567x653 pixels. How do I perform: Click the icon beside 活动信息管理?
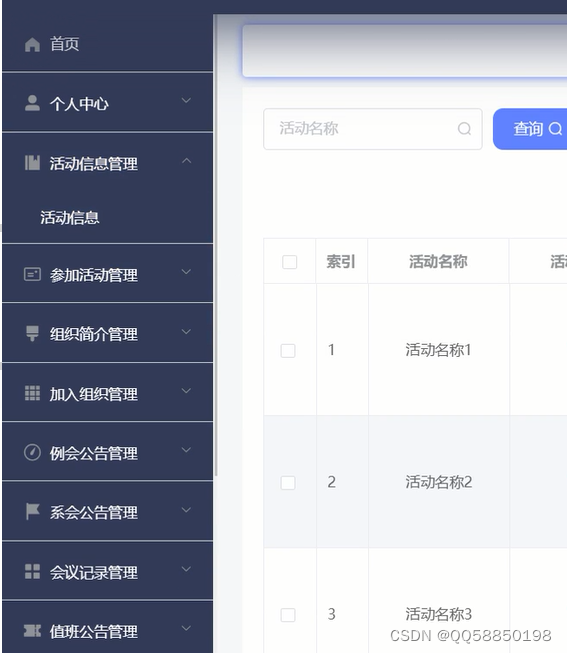point(32,163)
